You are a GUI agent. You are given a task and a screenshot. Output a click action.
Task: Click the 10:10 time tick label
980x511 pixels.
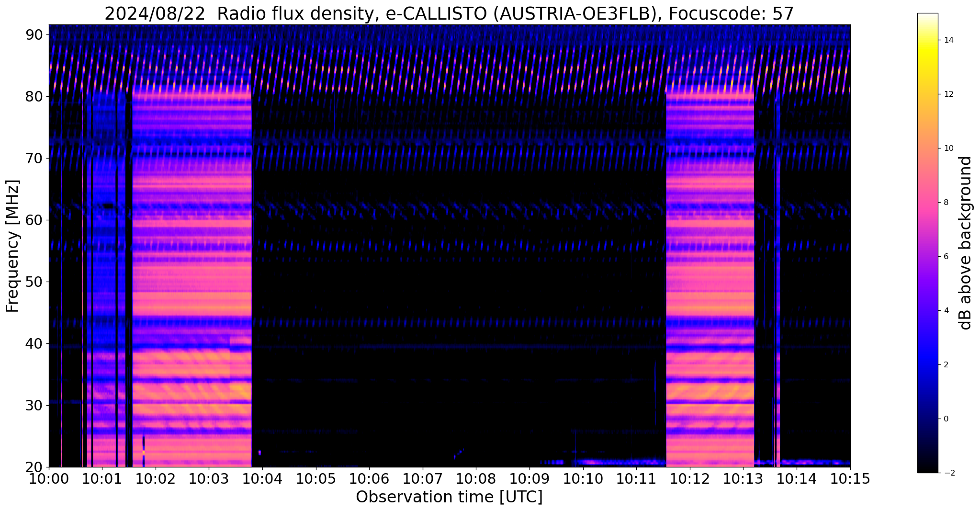(x=583, y=478)
